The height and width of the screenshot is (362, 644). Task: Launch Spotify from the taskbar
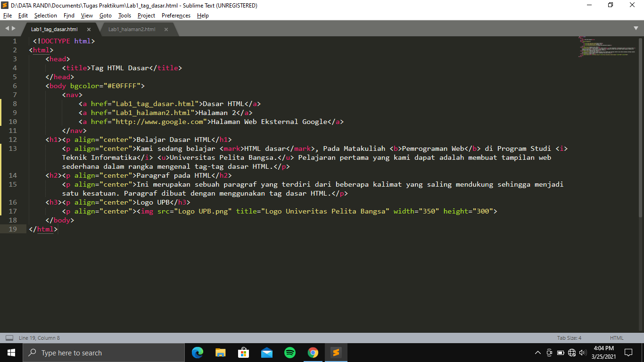click(x=289, y=352)
